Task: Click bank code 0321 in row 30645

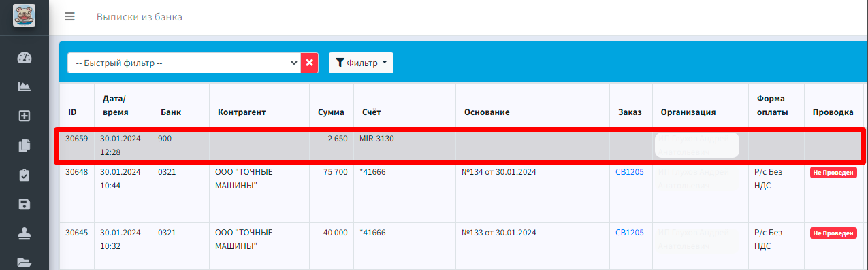Action: coord(167,233)
